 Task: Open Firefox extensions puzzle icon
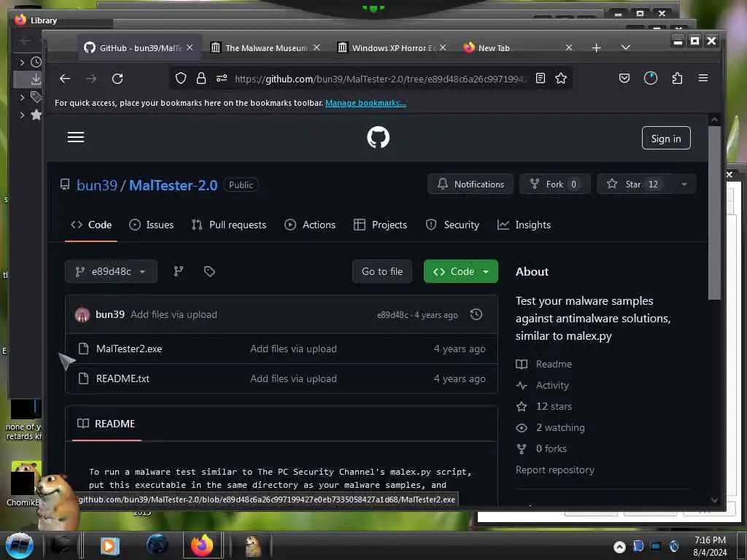[677, 78]
